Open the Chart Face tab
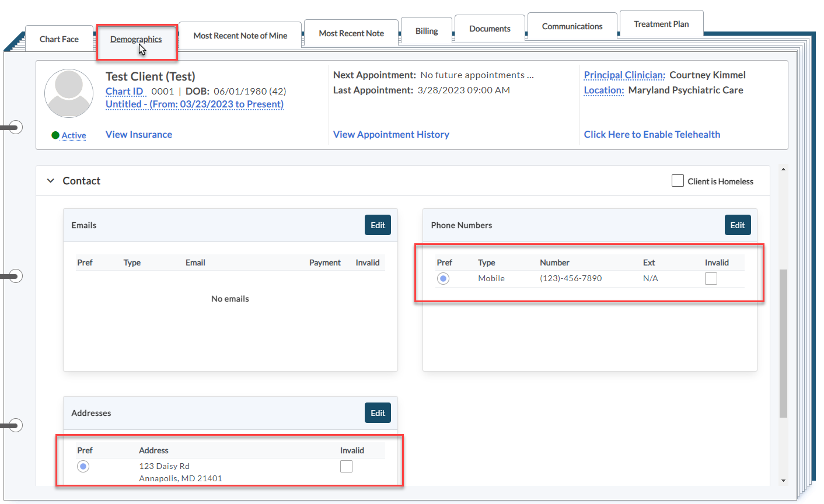 (x=59, y=39)
